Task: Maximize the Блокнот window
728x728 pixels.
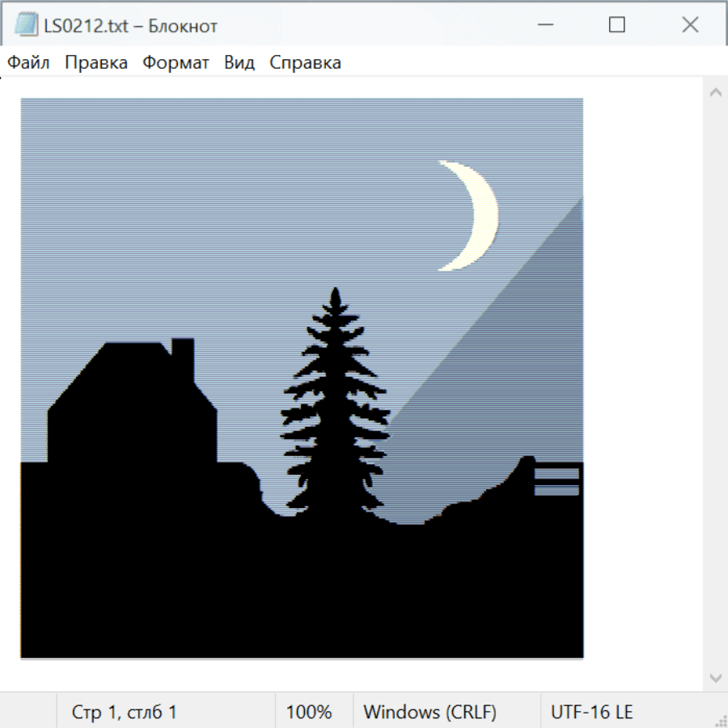Action: tap(616, 25)
